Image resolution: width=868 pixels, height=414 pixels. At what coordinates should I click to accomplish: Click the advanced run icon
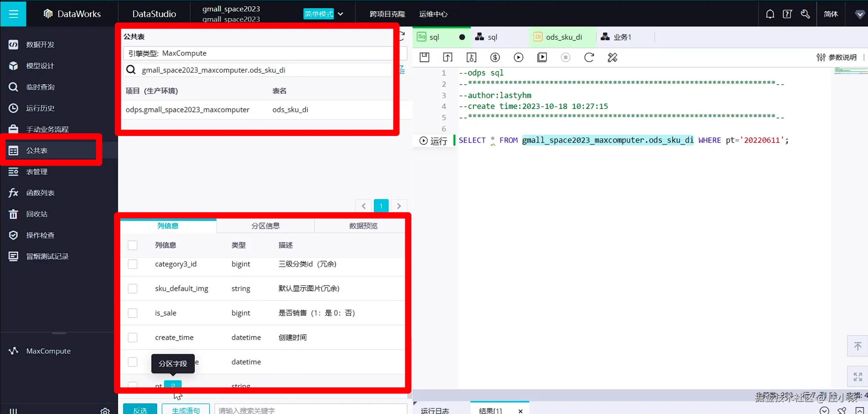[542, 57]
